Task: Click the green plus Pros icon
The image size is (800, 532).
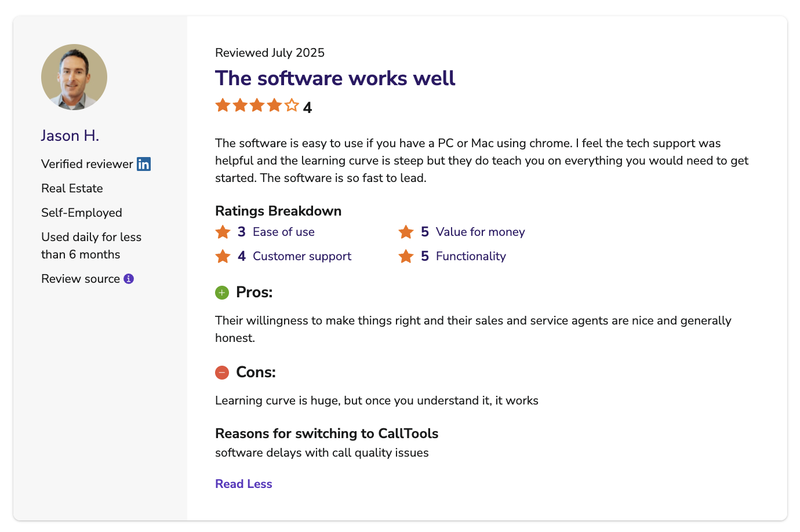Action: 222,293
